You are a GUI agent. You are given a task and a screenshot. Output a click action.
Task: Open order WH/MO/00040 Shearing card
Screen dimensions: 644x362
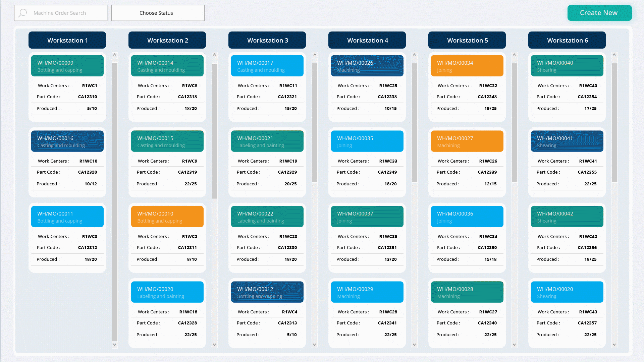(x=567, y=66)
